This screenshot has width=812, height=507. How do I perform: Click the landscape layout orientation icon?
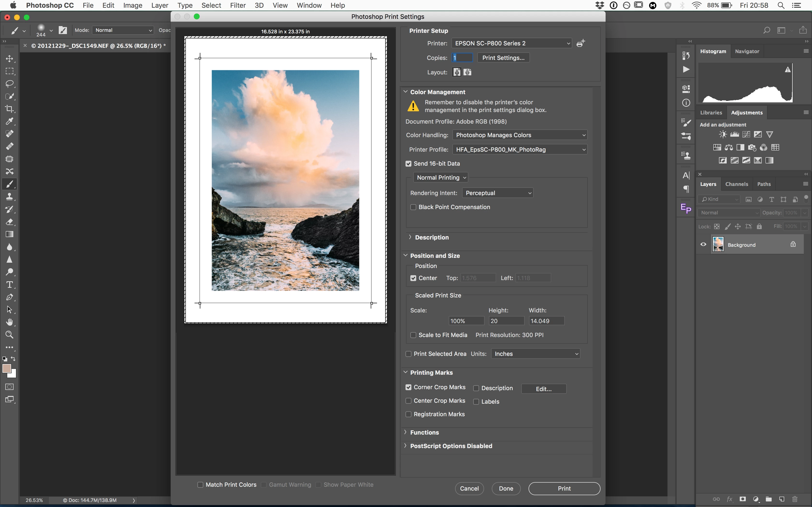tap(468, 72)
